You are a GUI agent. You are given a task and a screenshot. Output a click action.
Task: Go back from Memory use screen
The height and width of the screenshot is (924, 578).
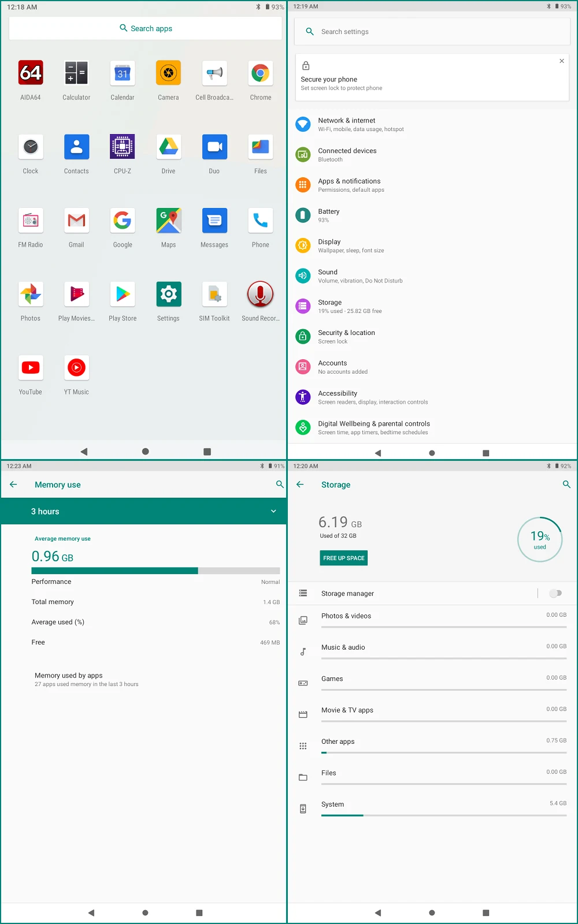(13, 485)
